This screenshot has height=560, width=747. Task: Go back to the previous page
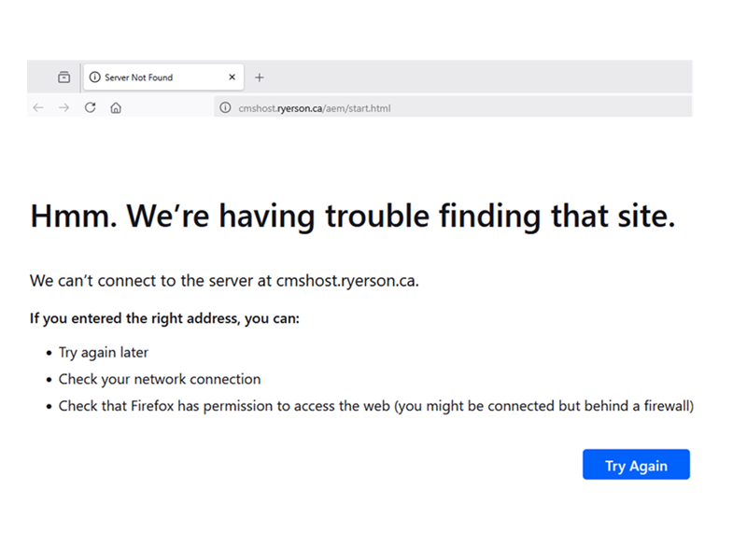[x=38, y=108]
